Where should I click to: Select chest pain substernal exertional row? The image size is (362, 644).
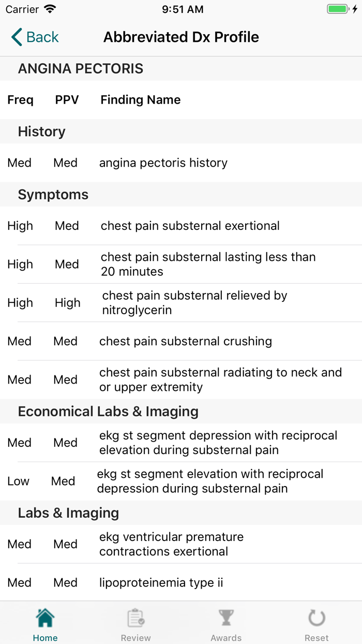point(190,226)
